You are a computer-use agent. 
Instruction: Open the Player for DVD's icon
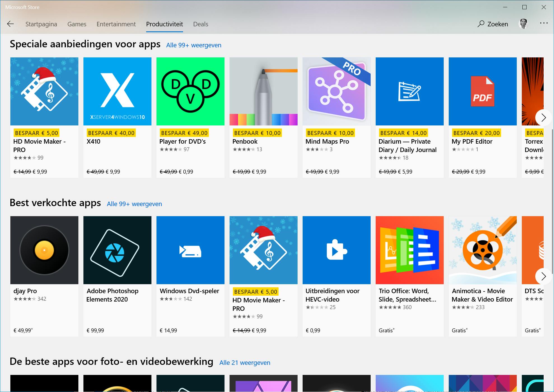[190, 92]
